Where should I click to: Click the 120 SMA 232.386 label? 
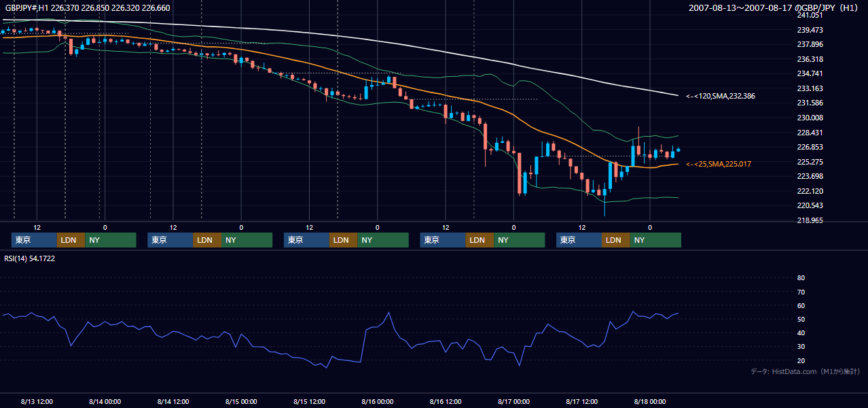pyautogui.click(x=721, y=96)
